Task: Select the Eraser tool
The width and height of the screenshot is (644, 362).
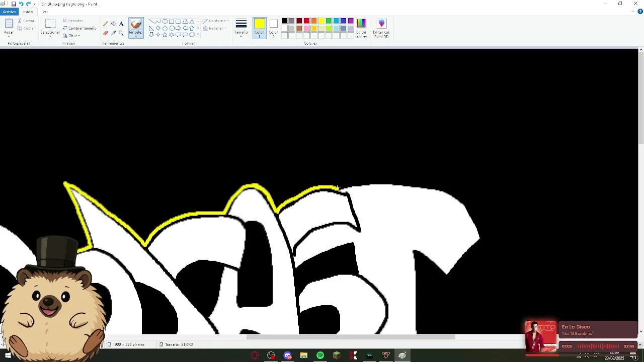Action: click(x=105, y=33)
